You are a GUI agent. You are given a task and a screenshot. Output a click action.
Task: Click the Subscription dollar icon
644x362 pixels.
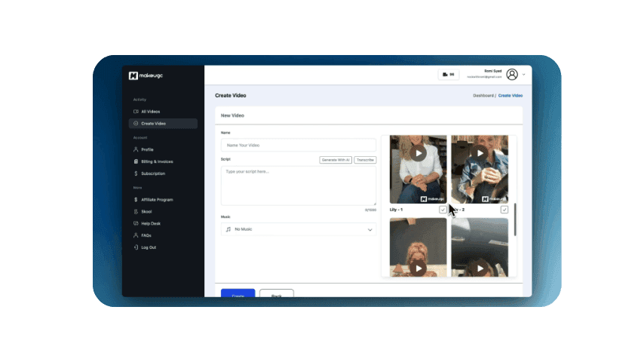point(135,173)
